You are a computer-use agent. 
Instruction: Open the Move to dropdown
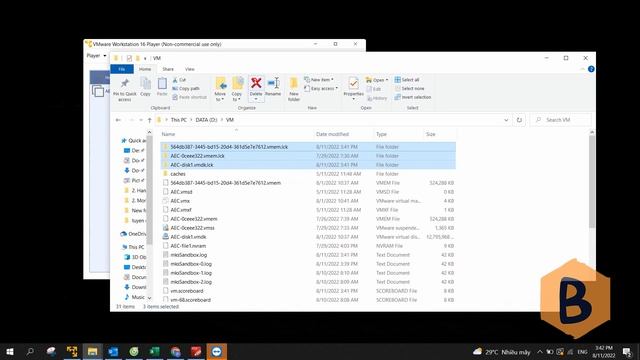coord(220,97)
